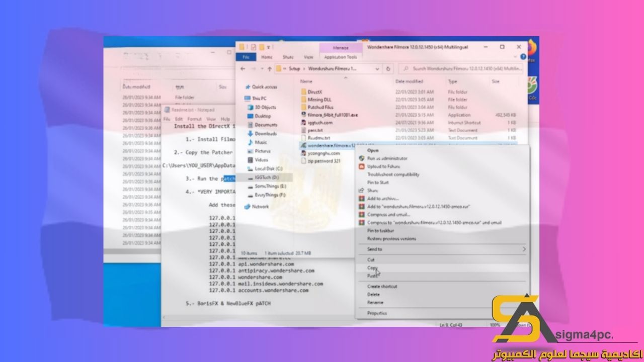Click Open at top of context menu

point(373,150)
